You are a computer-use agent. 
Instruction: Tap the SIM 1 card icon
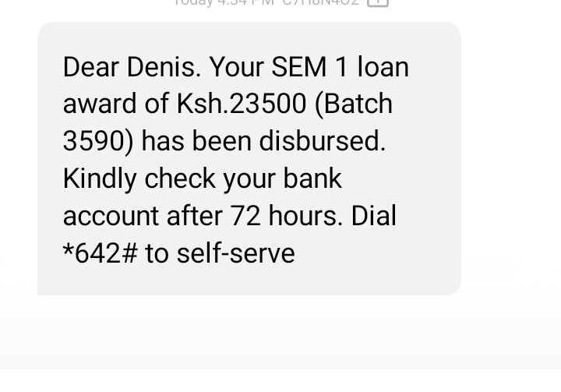coord(377,2)
